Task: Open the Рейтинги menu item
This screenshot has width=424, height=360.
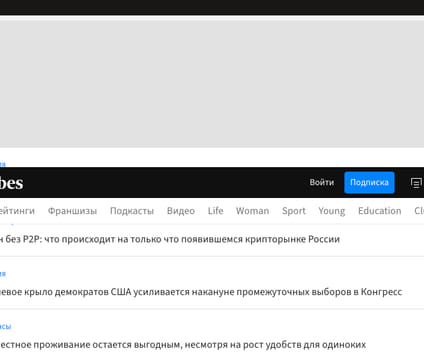Action: (x=17, y=211)
